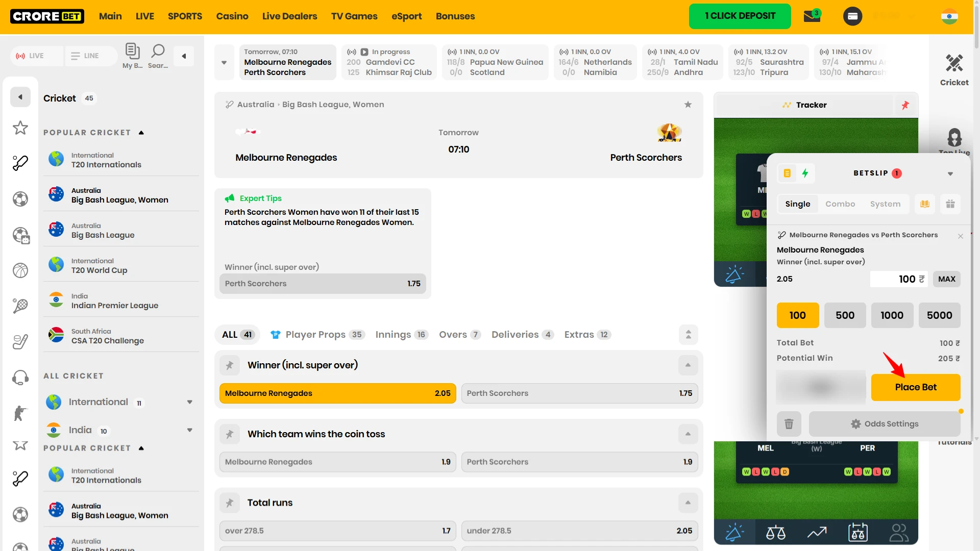Open the Casino menu item
This screenshot has width=980, height=551.
point(232,16)
